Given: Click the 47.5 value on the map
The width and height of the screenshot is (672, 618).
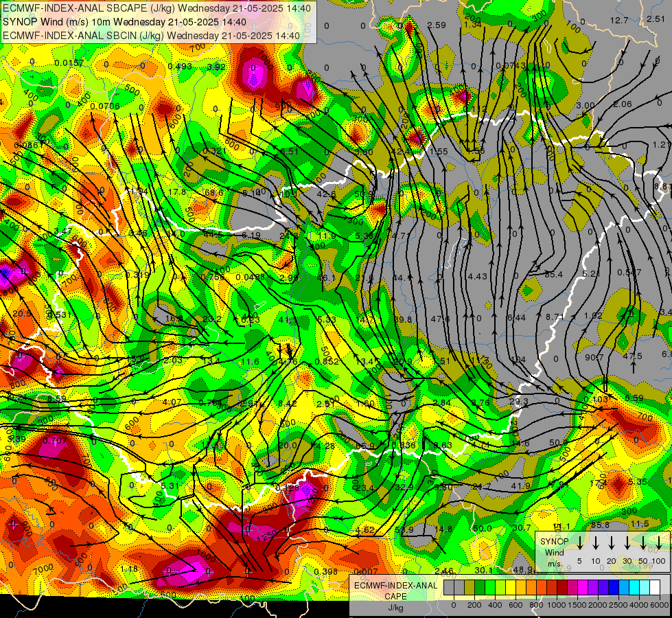Looking at the screenshot, I should coord(633,356).
